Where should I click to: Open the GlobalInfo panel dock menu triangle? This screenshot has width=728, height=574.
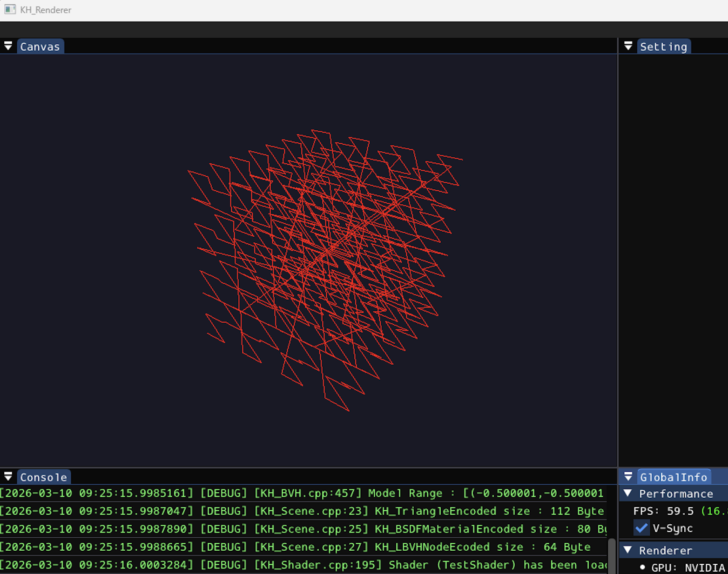click(628, 477)
